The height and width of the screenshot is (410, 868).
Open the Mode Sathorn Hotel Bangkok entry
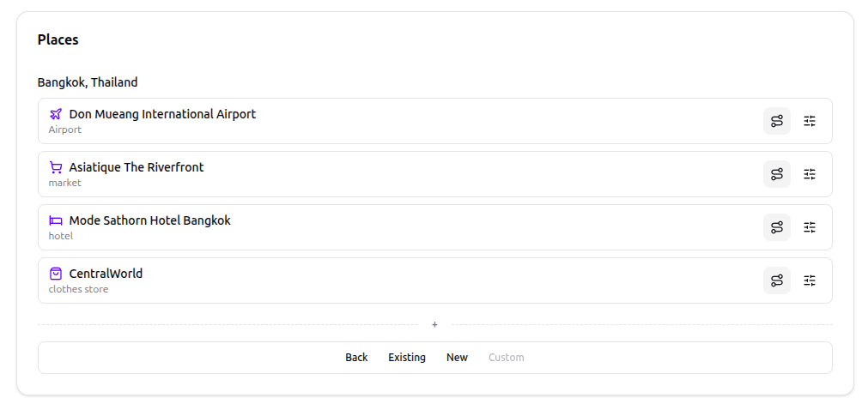tap(149, 220)
